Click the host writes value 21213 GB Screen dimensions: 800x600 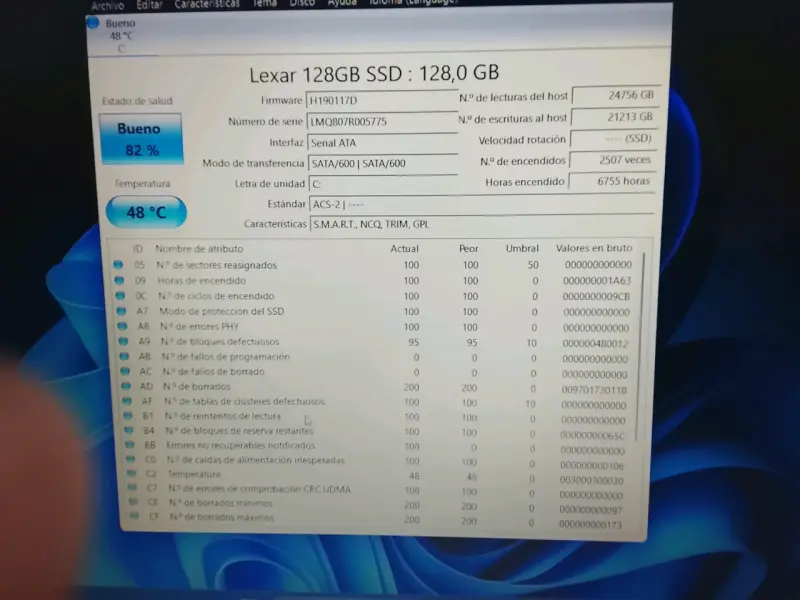[x=615, y=117]
